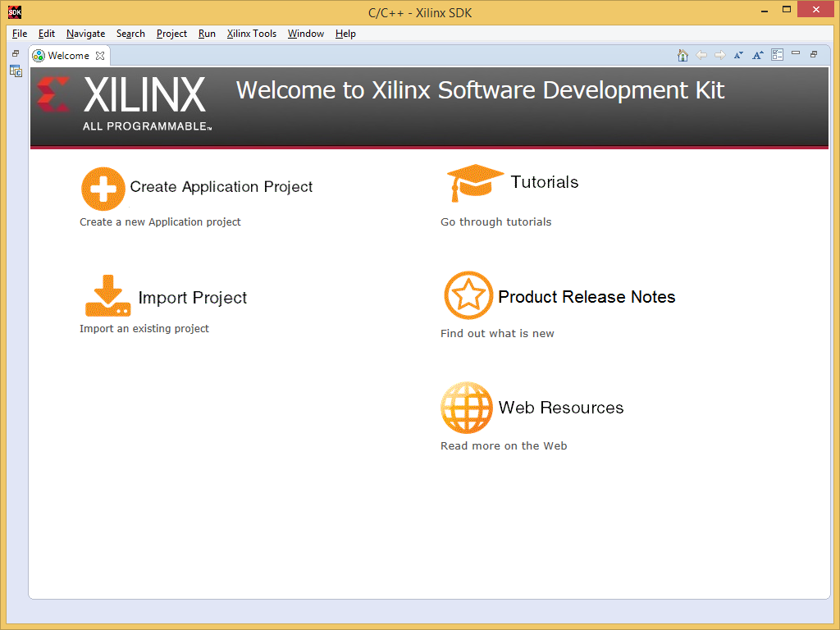The width and height of the screenshot is (840, 630).
Task: Click the Web Resources globe icon
Action: point(466,407)
